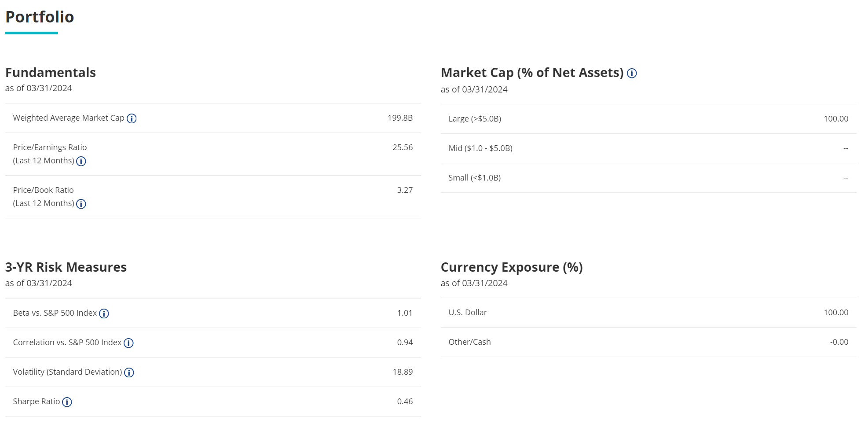This screenshot has width=868, height=435.
Task: Click the 199.8B market cap value
Action: tap(400, 118)
